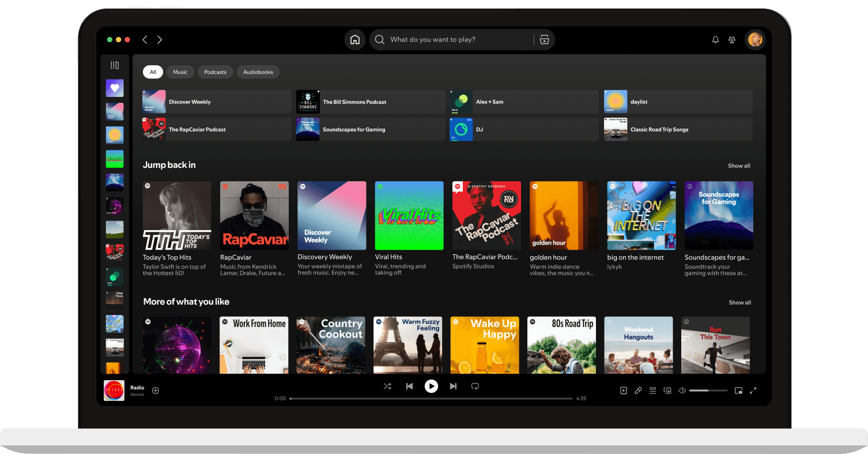Image resolution: width=868 pixels, height=454 pixels.
Task: Open the Friend Activity icon
Action: point(731,39)
